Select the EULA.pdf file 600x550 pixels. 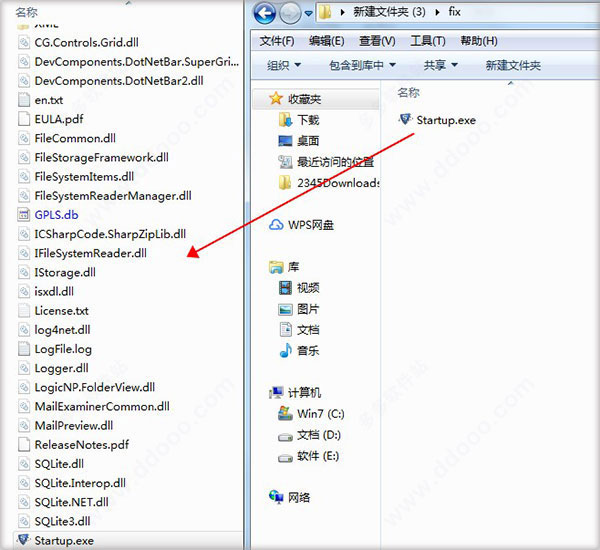pos(50,119)
